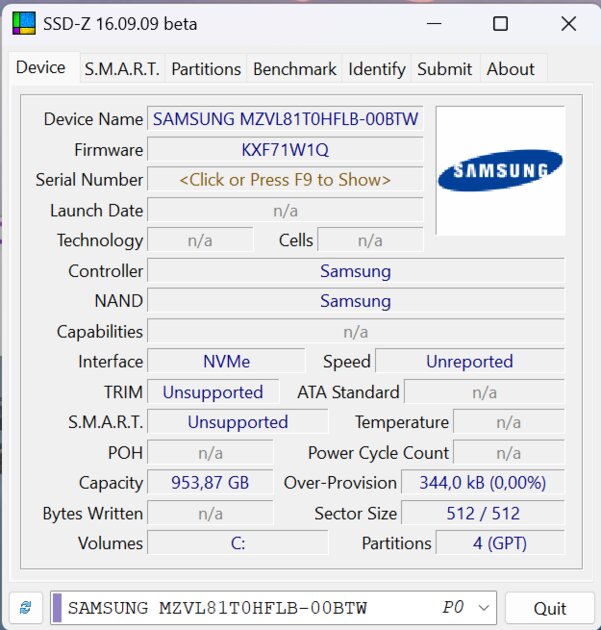Screen dimensions: 601x630
Task: Click the NAND value Samsung
Action: [x=356, y=301]
